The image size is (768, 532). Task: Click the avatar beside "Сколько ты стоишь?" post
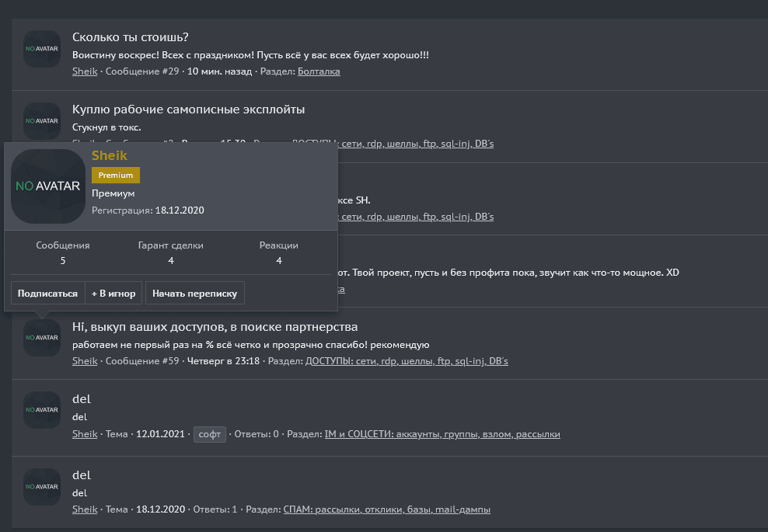click(x=42, y=49)
